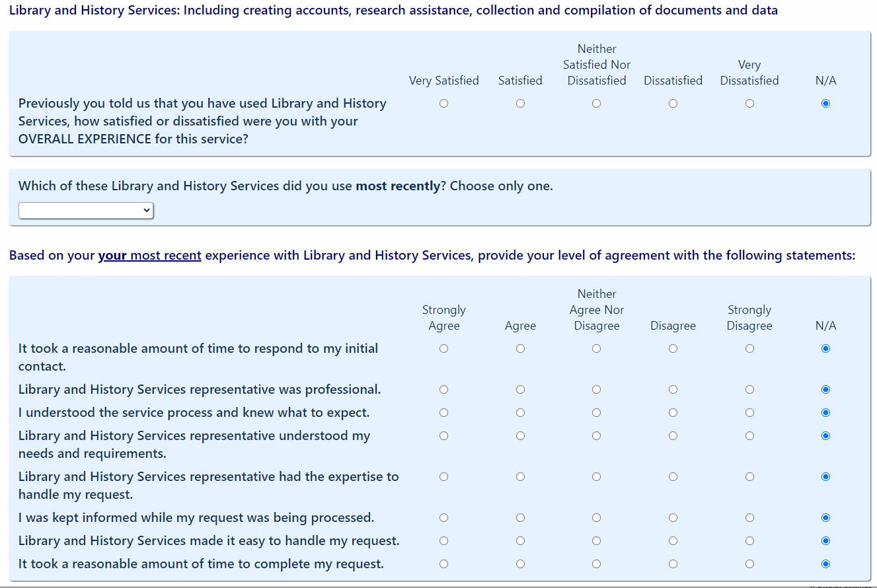877x588 pixels.
Task: Mark Strongly Disagree for time to complete request
Action: [749, 564]
